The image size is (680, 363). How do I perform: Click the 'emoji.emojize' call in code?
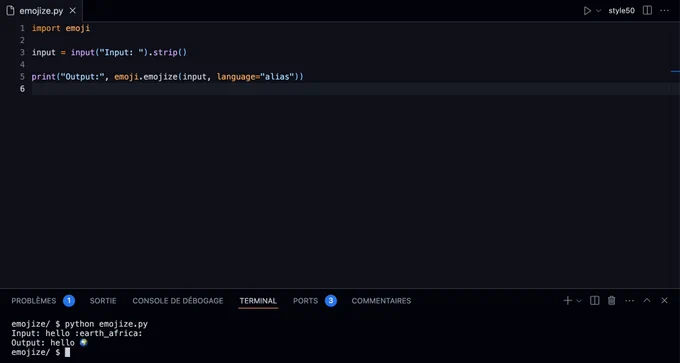tap(146, 77)
